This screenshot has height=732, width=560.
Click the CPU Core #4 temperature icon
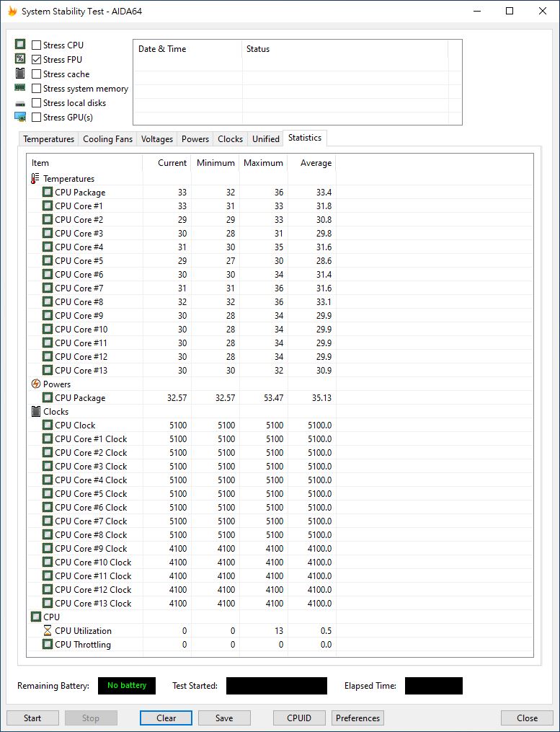pyautogui.click(x=47, y=247)
